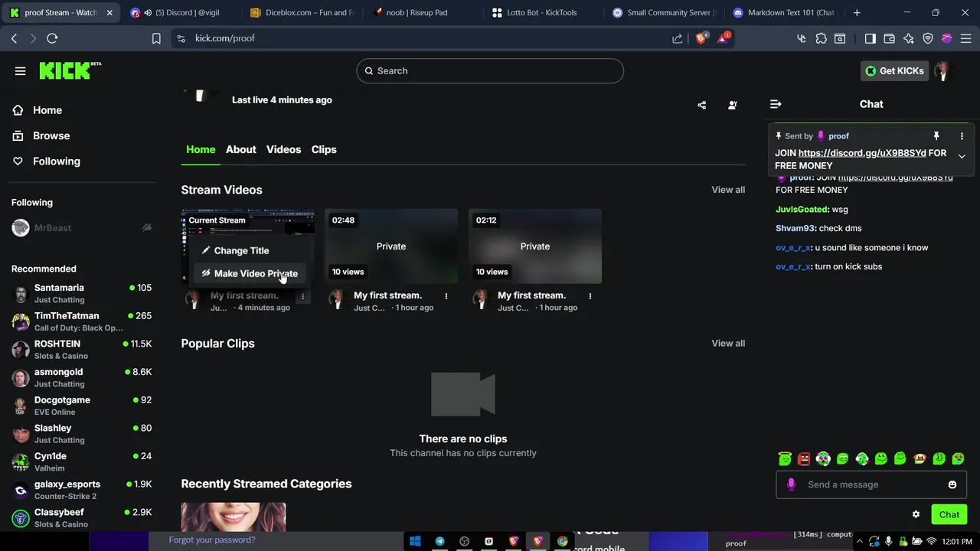Reload the page
Viewport: 980px width, 551px height.
tap(52, 38)
